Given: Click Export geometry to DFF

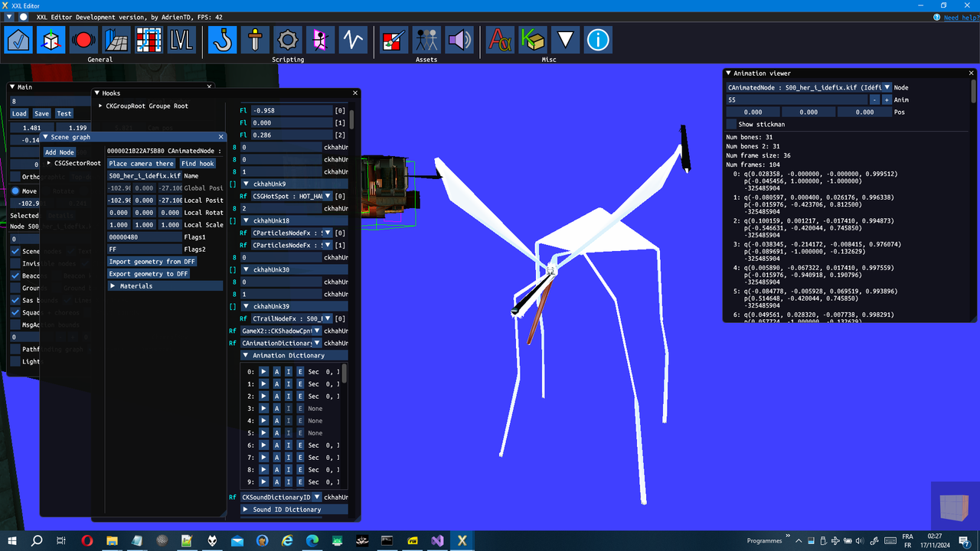Looking at the screenshot, I should (x=149, y=274).
